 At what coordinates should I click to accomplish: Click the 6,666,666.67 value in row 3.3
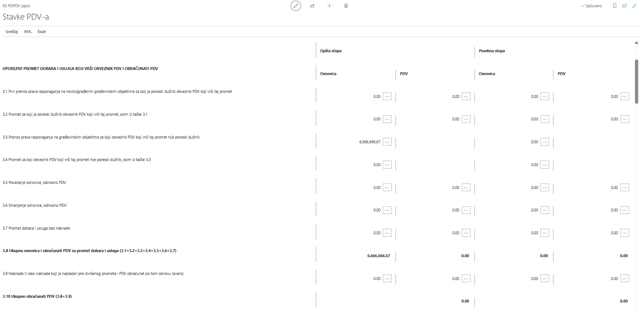(x=369, y=142)
